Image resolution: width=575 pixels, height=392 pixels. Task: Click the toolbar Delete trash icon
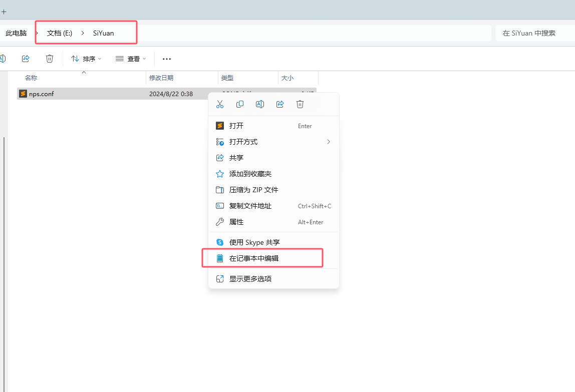(50, 59)
